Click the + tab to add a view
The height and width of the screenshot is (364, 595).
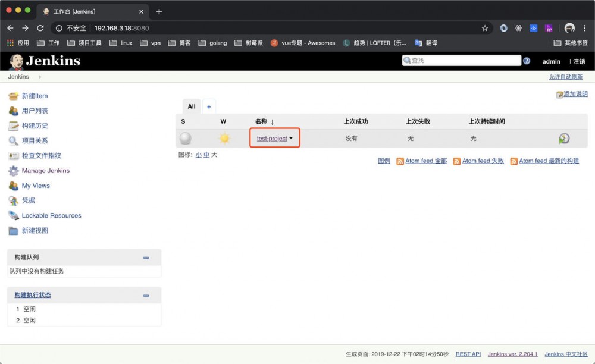(209, 106)
